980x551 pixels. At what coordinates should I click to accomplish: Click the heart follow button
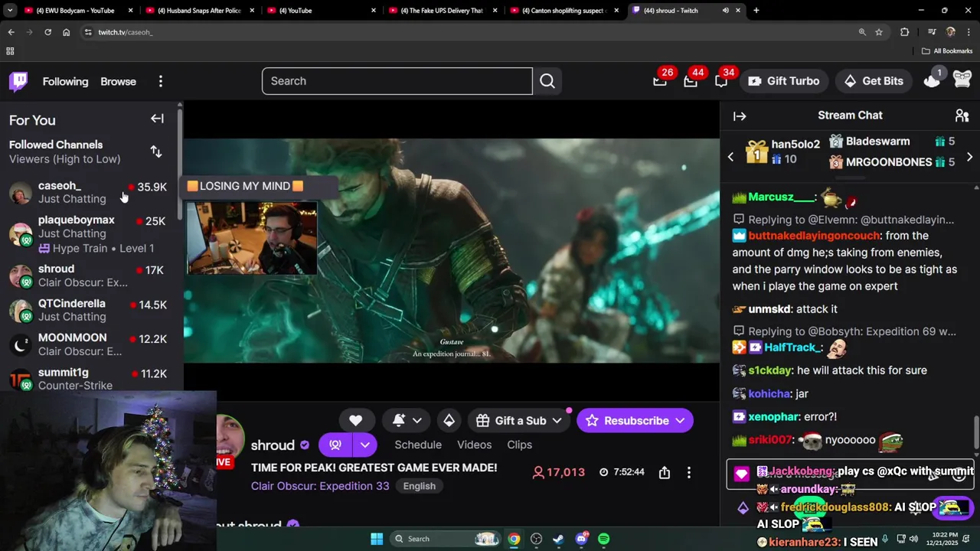(x=355, y=420)
